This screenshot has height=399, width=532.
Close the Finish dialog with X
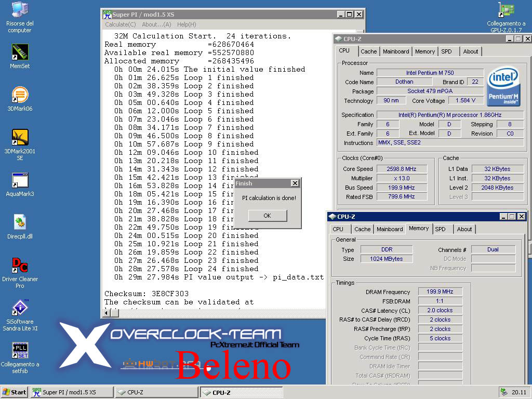pos(295,183)
